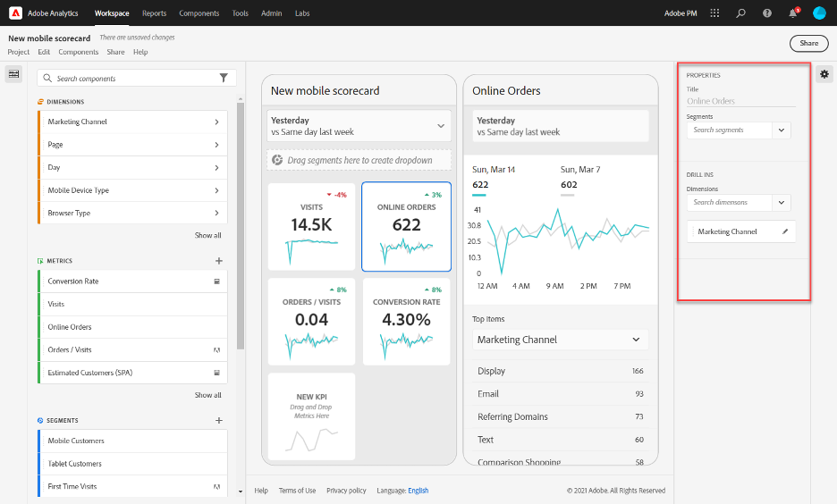Expand the Yesterday date range dropdown
Screen dimensions: 837x504
pyautogui.click(x=440, y=126)
